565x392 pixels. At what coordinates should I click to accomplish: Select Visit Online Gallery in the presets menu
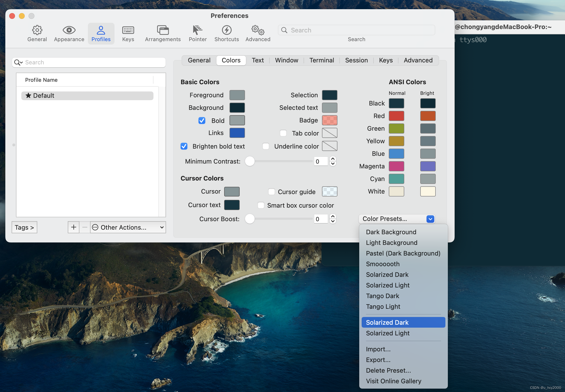pyautogui.click(x=393, y=381)
